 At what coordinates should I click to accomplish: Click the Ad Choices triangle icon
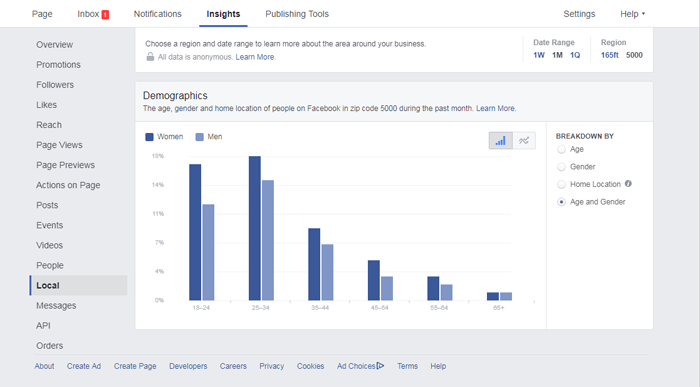point(380,366)
